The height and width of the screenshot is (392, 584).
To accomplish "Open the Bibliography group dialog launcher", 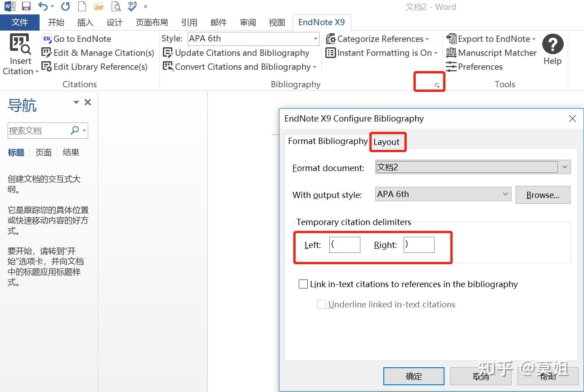I will [x=437, y=86].
